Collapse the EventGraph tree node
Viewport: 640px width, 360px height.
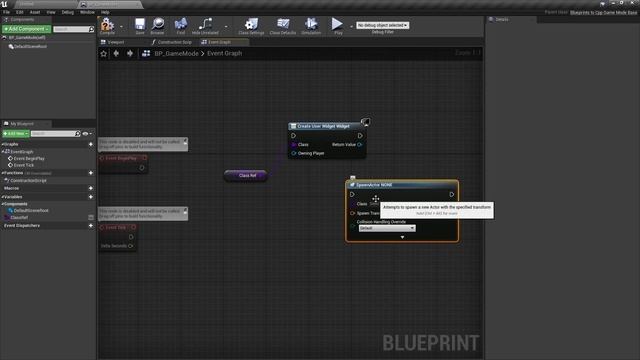[3, 151]
